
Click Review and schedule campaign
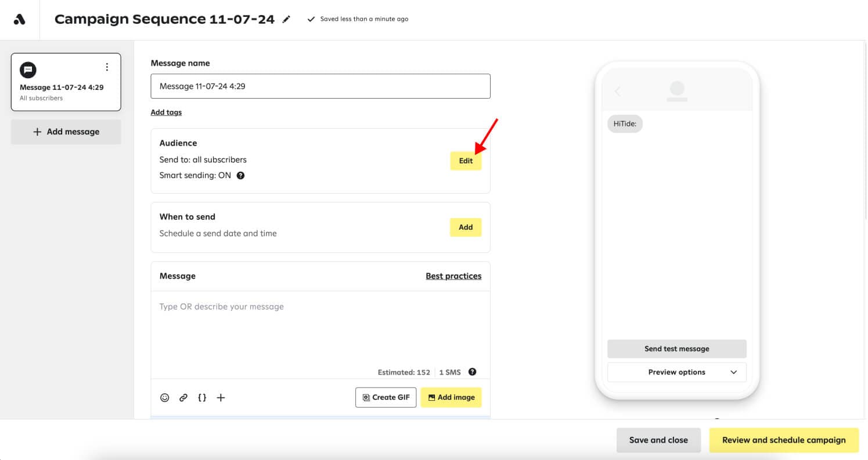click(x=784, y=440)
